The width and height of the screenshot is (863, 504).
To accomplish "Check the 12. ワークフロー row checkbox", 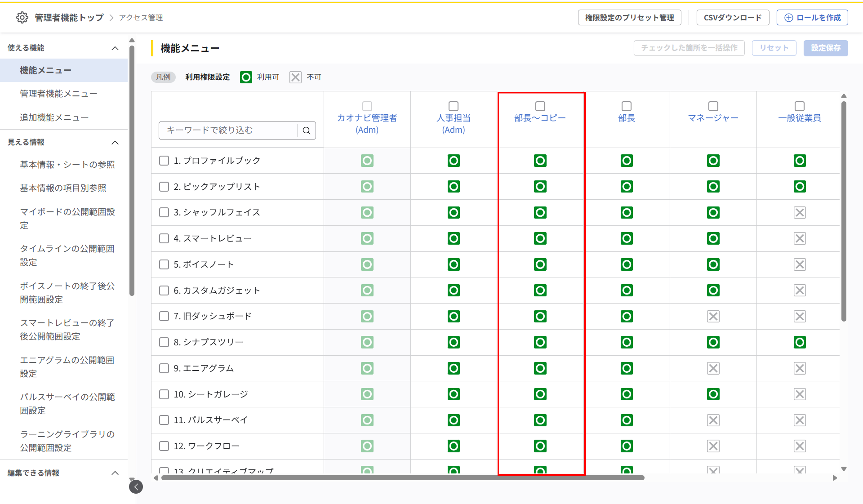I will click(x=164, y=446).
